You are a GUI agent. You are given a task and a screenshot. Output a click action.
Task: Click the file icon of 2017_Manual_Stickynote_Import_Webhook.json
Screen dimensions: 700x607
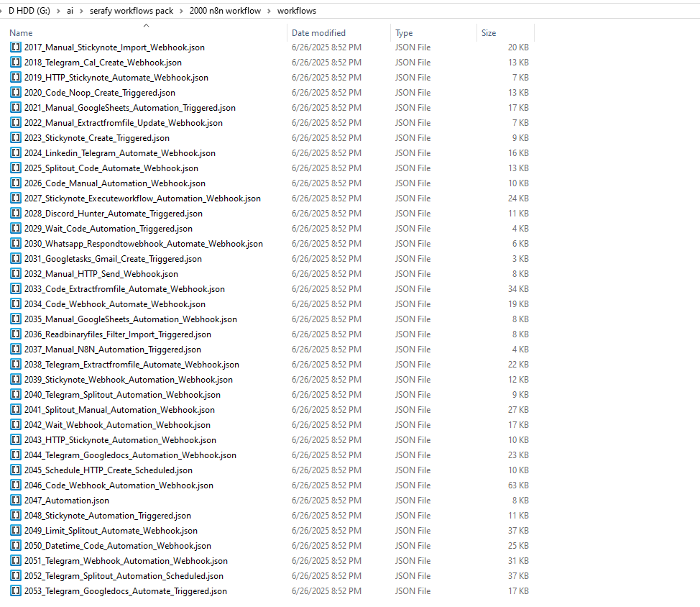pyautogui.click(x=16, y=47)
